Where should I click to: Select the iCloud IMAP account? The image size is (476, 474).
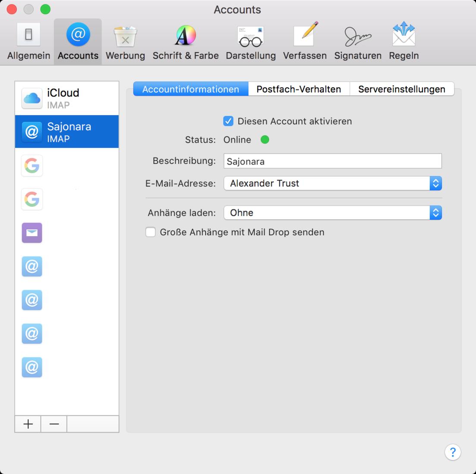coord(67,98)
